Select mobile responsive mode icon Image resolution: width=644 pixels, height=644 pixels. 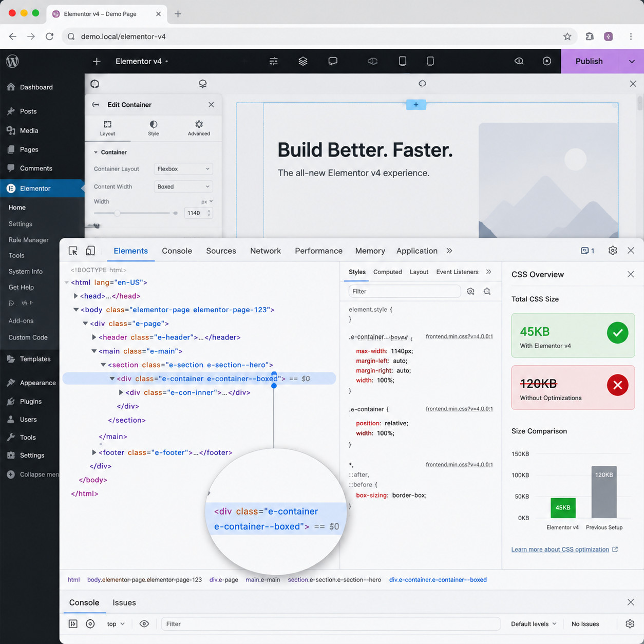[x=430, y=61]
